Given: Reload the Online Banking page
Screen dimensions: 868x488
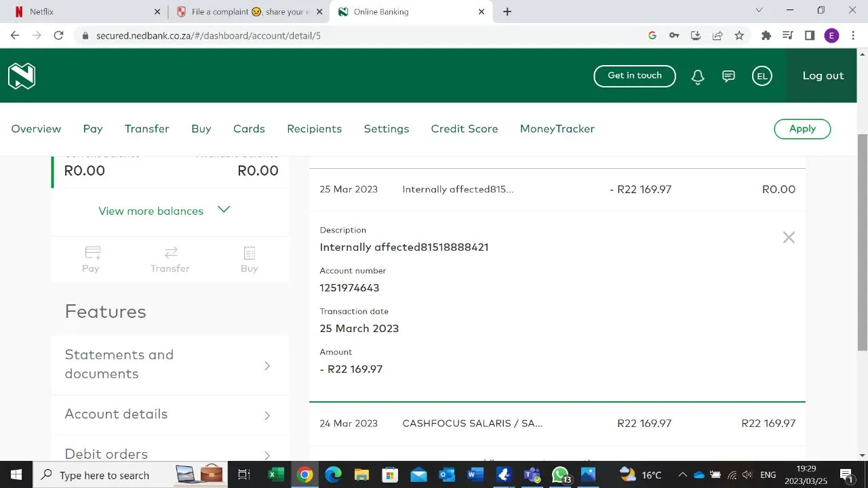Looking at the screenshot, I should point(58,35).
